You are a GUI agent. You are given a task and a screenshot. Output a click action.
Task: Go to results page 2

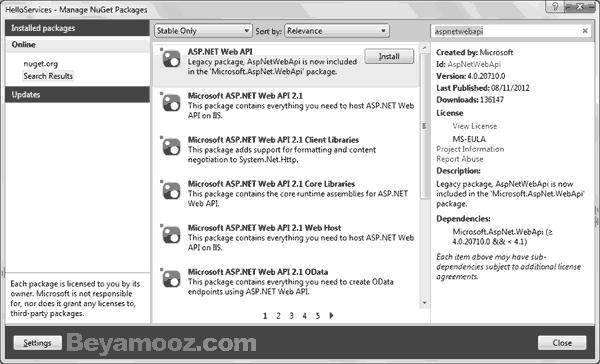point(278,316)
